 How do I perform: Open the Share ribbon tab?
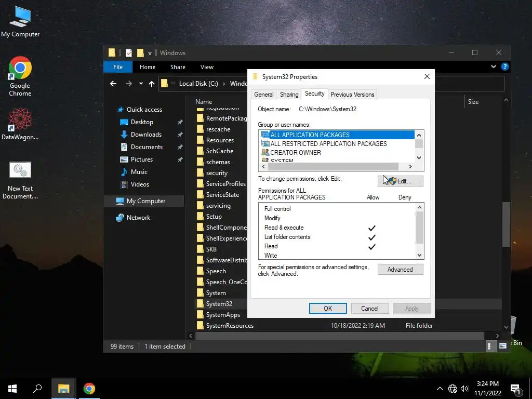178,67
